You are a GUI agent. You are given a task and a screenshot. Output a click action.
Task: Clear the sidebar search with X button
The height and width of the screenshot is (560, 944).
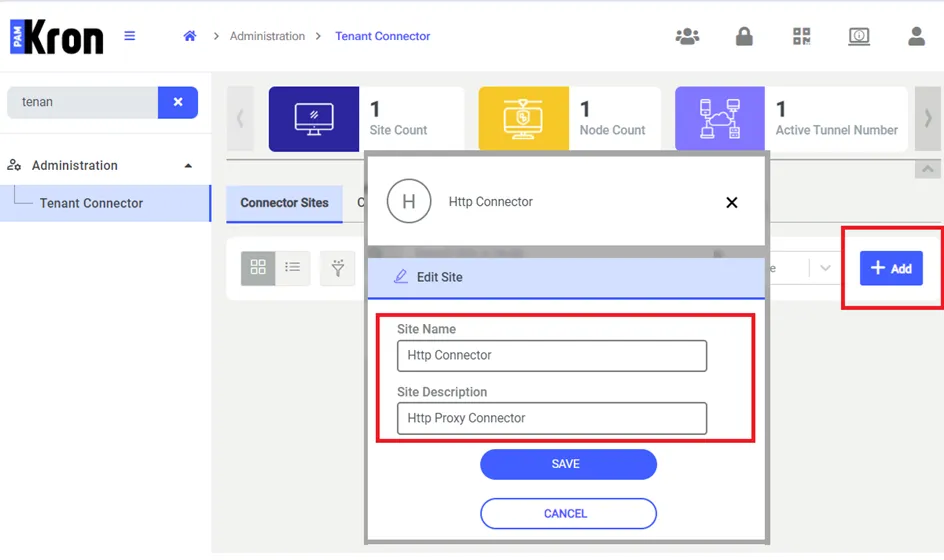[178, 102]
